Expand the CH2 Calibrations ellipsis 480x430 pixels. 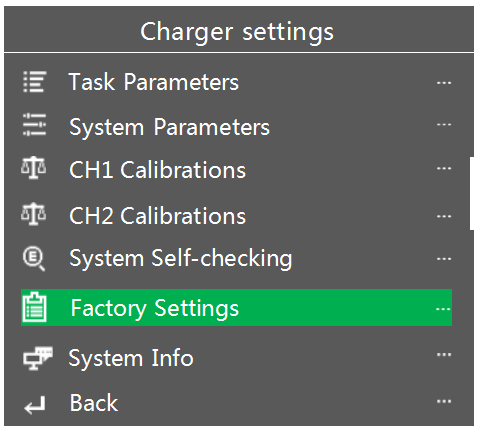click(444, 216)
